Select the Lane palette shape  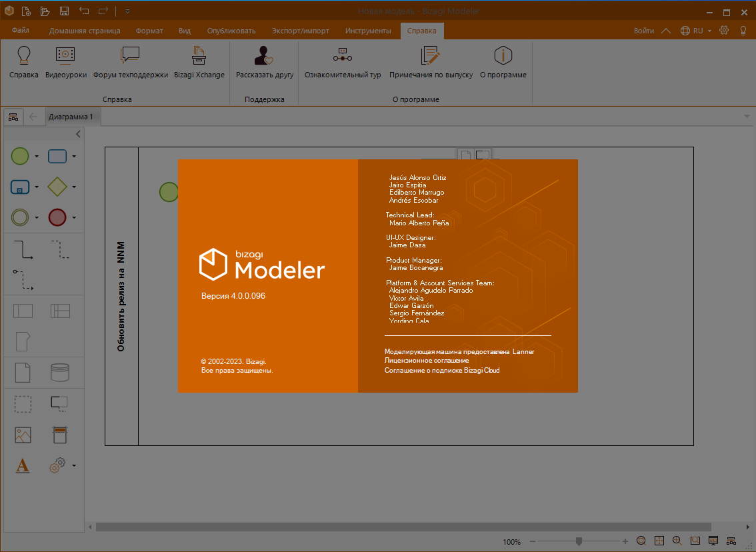(x=60, y=311)
